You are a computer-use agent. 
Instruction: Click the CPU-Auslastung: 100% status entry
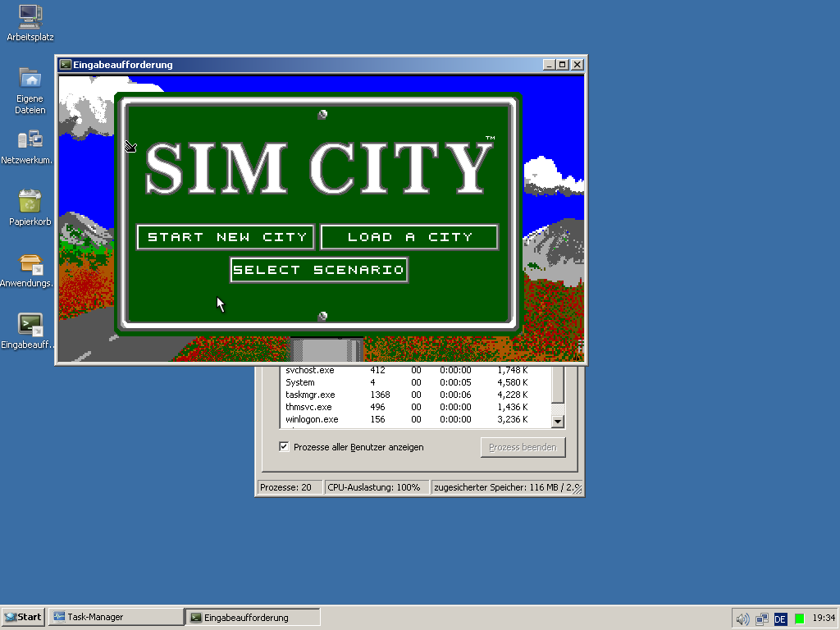[x=377, y=487]
